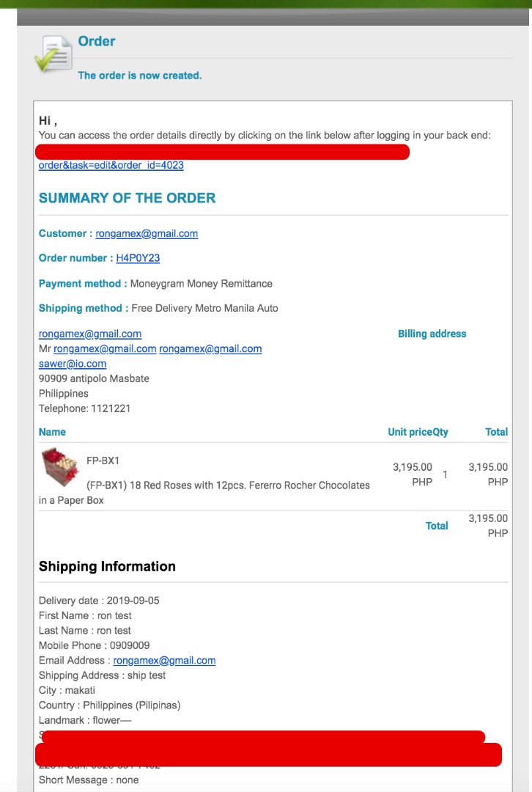Image resolution: width=532 pixels, height=792 pixels.
Task: Click the email link beside Billing address heading
Action: coord(90,334)
